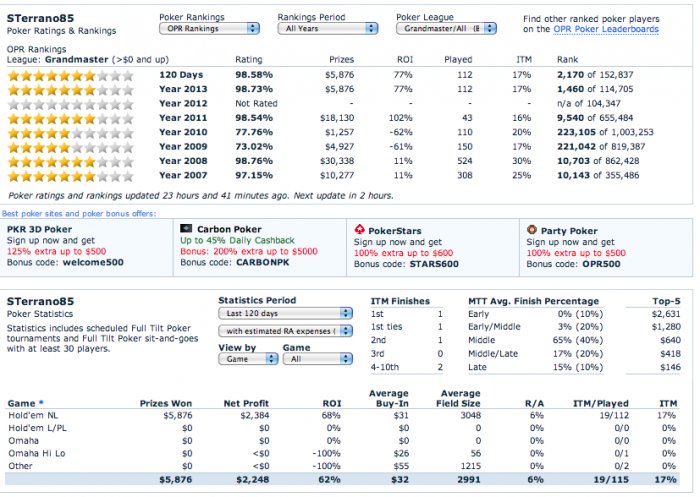This screenshot has height=497, width=700.
Task: Select the Omaha Hi Lo game row
Action: pos(343,453)
